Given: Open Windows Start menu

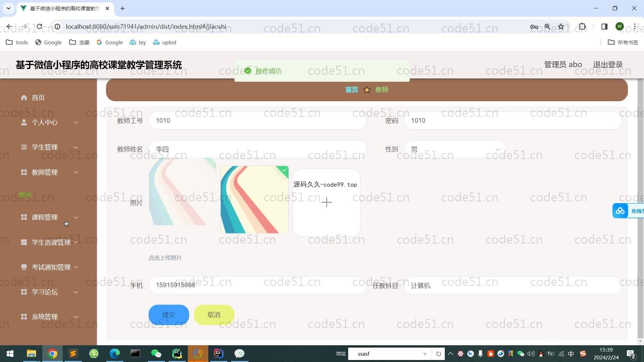Looking at the screenshot, I should (10, 354).
